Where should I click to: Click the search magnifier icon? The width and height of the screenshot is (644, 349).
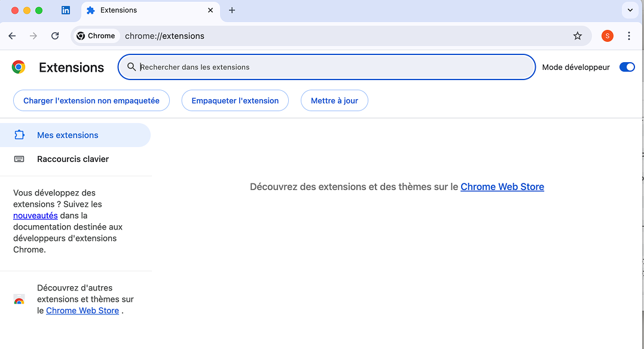(x=131, y=67)
